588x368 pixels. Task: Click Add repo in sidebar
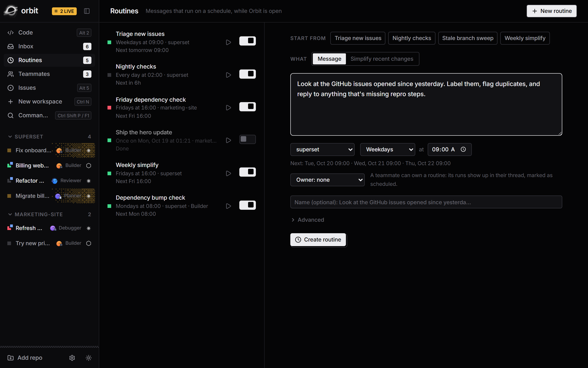tap(25, 357)
